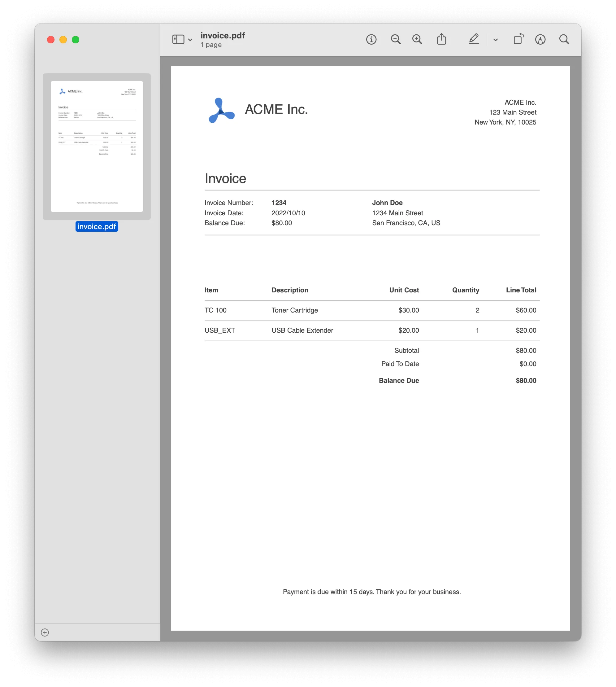Rename invoice.pdf via its filename field
The height and width of the screenshot is (687, 616).
97,227
